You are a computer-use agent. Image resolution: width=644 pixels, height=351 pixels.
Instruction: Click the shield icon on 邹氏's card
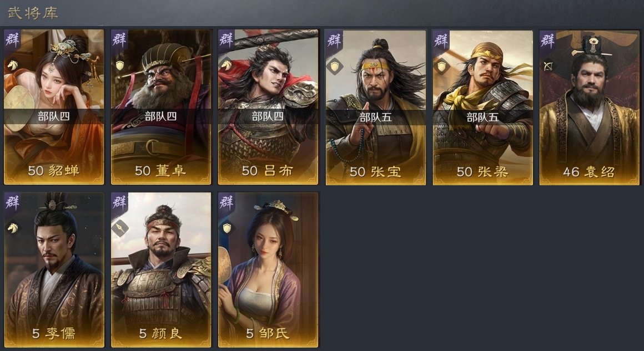click(227, 228)
